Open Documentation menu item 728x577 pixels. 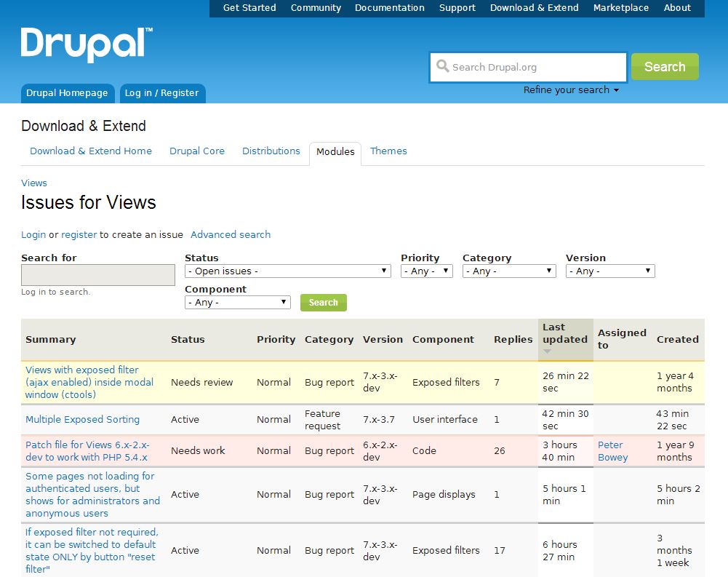[x=390, y=8]
